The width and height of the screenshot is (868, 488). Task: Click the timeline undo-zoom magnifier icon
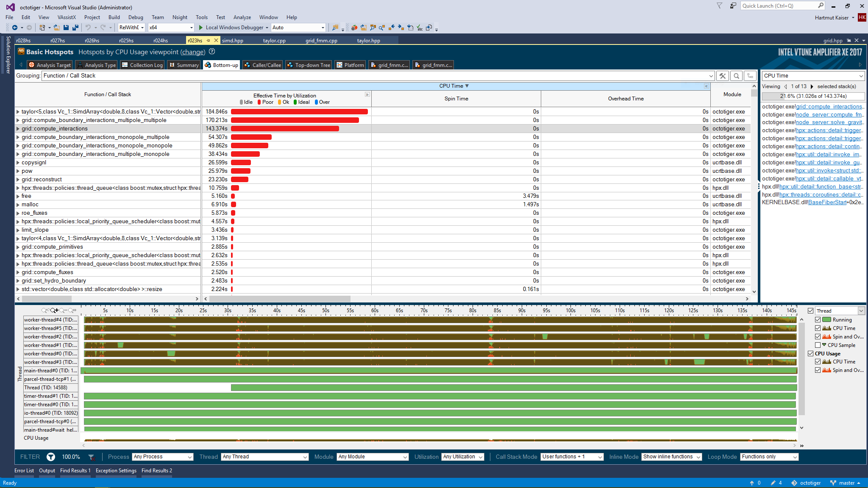pyautogui.click(x=46, y=311)
